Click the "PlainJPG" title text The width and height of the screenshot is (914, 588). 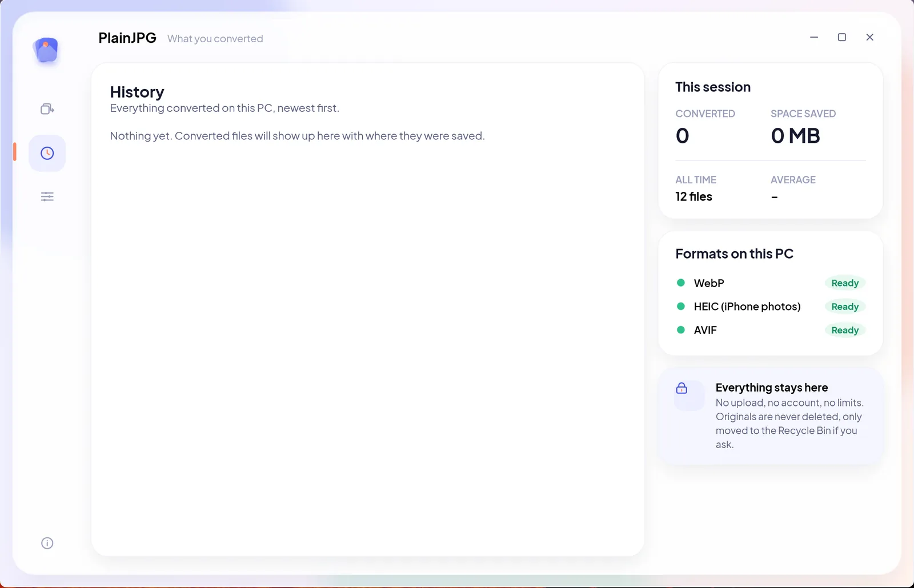point(127,38)
